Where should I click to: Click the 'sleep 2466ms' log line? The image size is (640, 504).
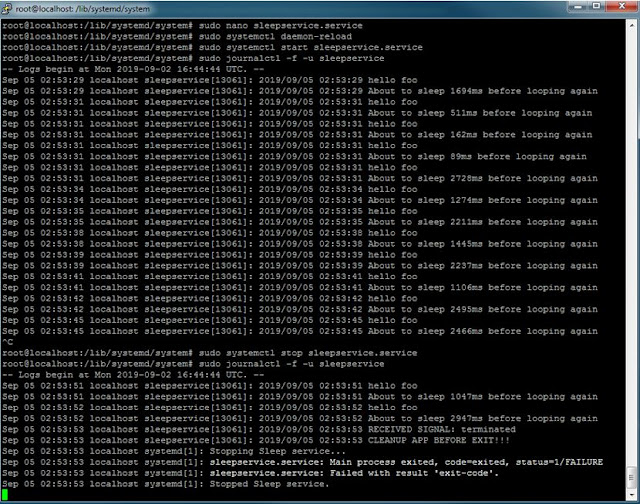[x=300, y=331]
